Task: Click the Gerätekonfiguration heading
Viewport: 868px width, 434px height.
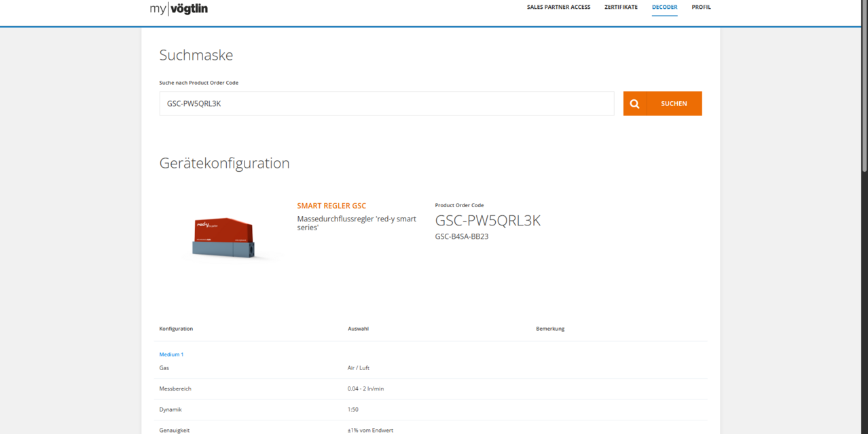Action: pos(224,163)
